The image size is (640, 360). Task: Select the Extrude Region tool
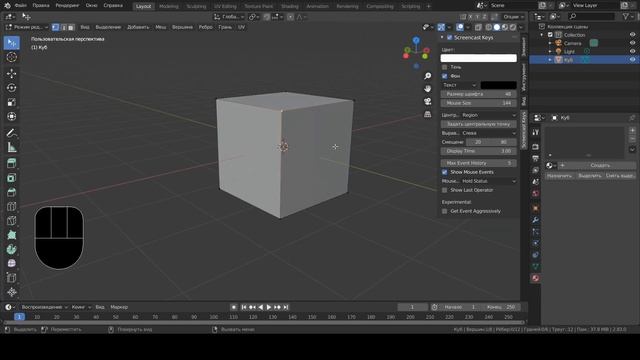(11, 163)
